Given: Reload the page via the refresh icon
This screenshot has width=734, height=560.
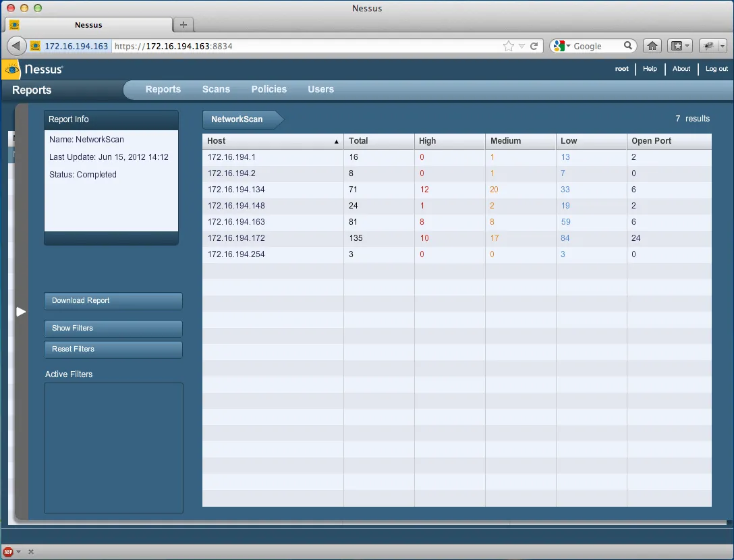Looking at the screenshot, I should click(534, 46).
